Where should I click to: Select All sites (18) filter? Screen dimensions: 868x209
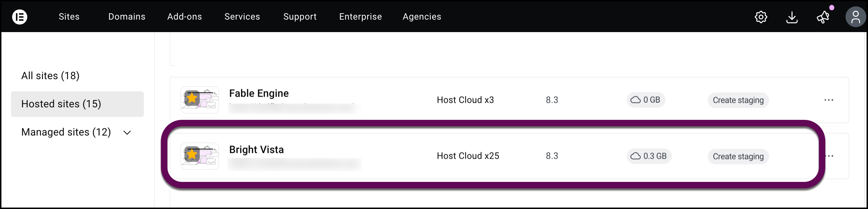50,76
